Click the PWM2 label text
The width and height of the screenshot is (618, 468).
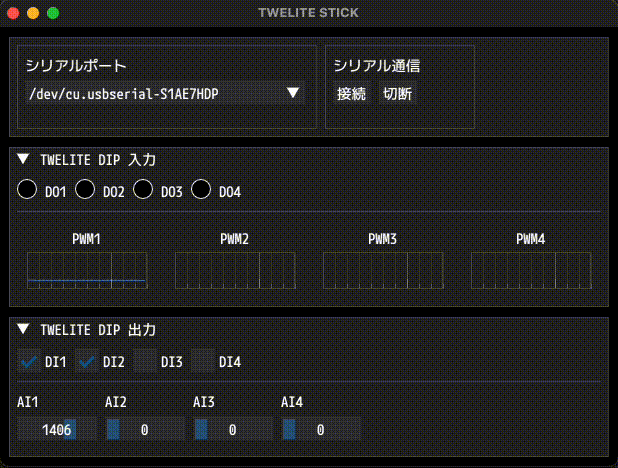235,239
